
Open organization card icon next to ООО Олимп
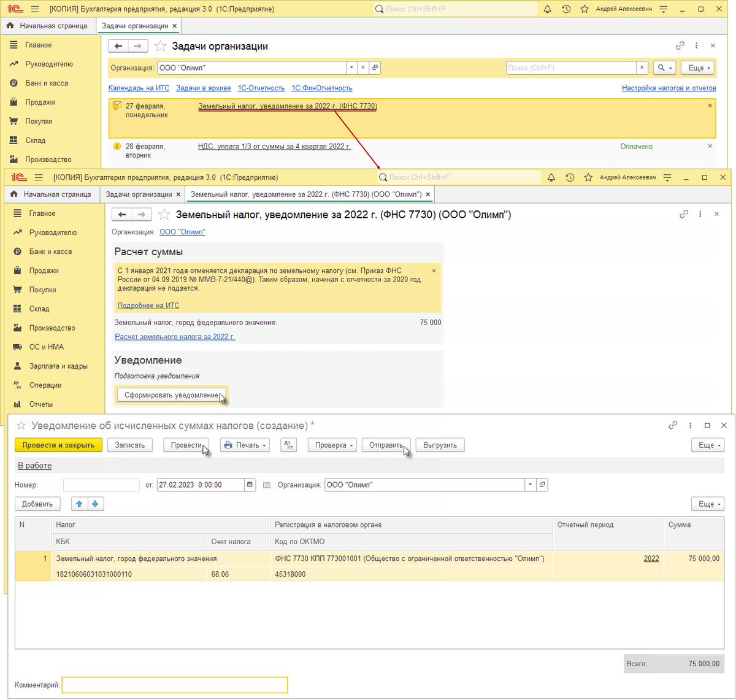tap(542, 485)
